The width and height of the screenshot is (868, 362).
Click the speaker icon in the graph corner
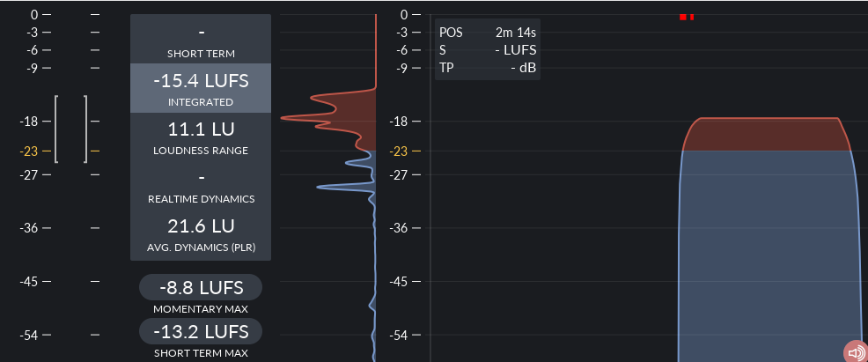click(x=855, y=351)
